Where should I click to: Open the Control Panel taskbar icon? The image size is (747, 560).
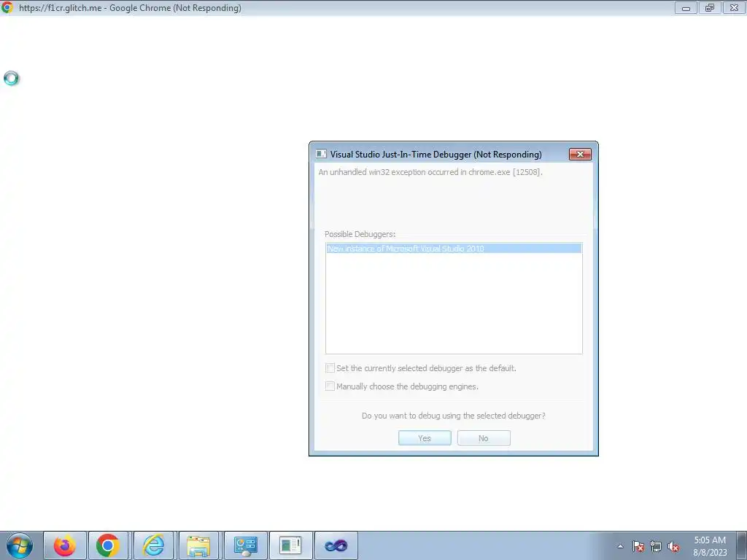coord(245,545)
